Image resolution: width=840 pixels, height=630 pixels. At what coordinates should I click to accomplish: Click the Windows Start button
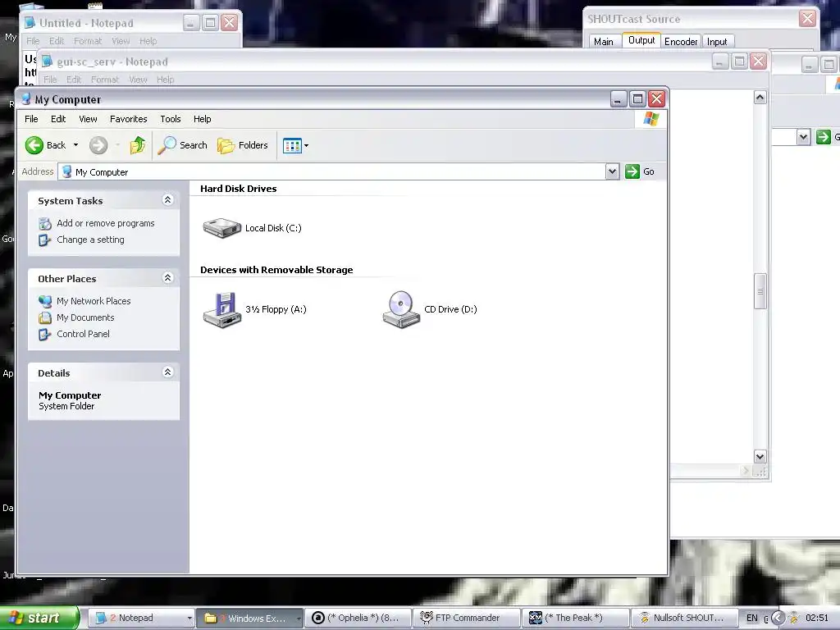[39, 618]
